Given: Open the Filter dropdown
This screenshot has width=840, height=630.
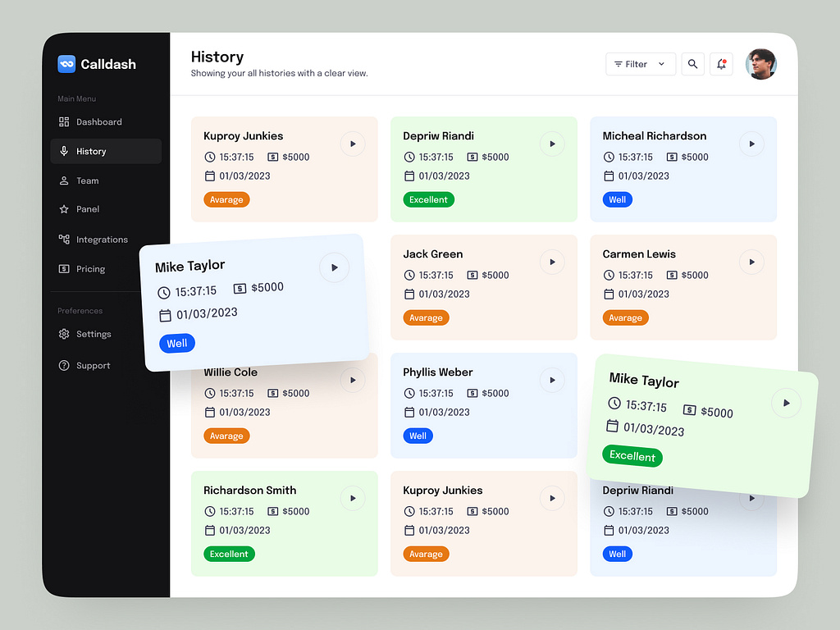Looking at the screenshot, I should coord(640,63).
